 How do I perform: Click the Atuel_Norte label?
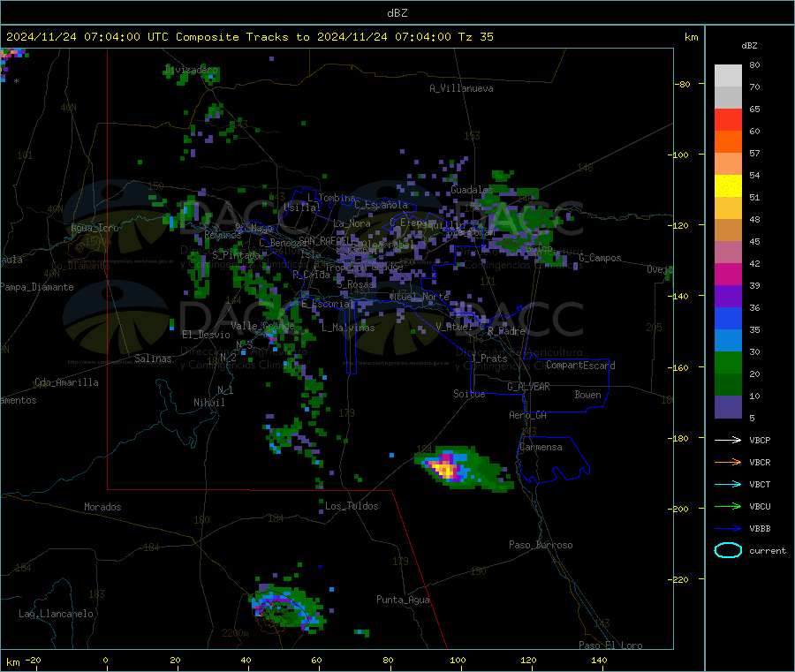(420, 297)
